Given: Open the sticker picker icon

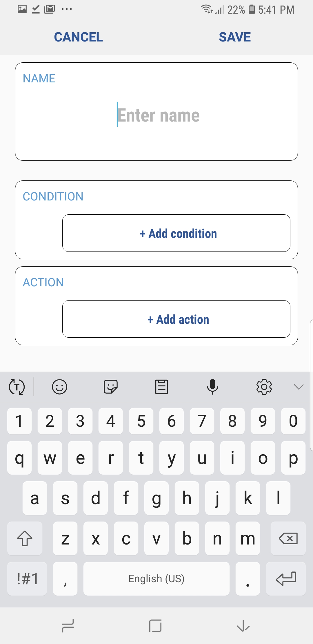Looking at the screenshot, I should coord(110,387).
